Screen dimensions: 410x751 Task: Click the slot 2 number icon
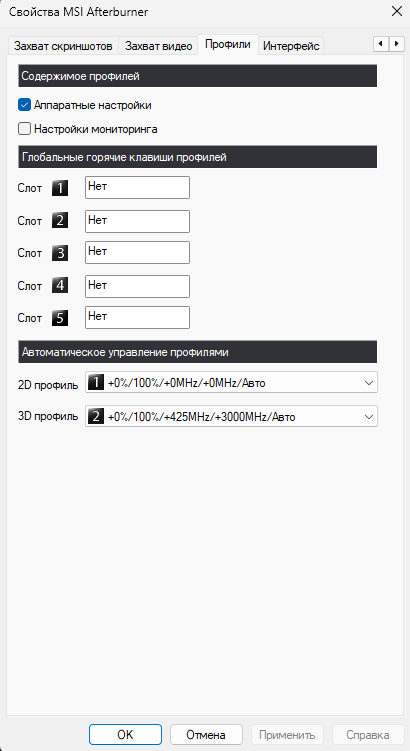60,221
